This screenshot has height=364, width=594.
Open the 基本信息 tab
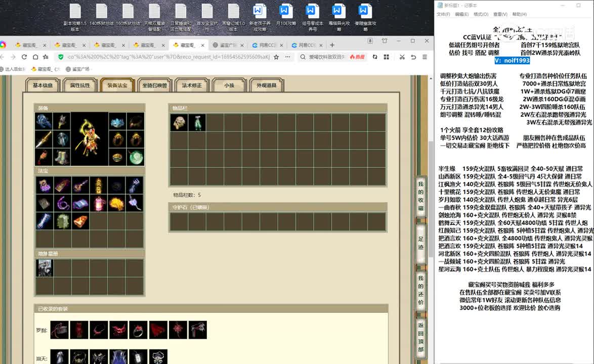click(43, 85)
